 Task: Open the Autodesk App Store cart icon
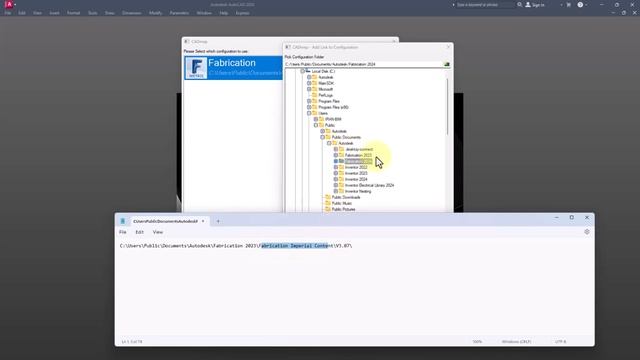tap(569, 5)
